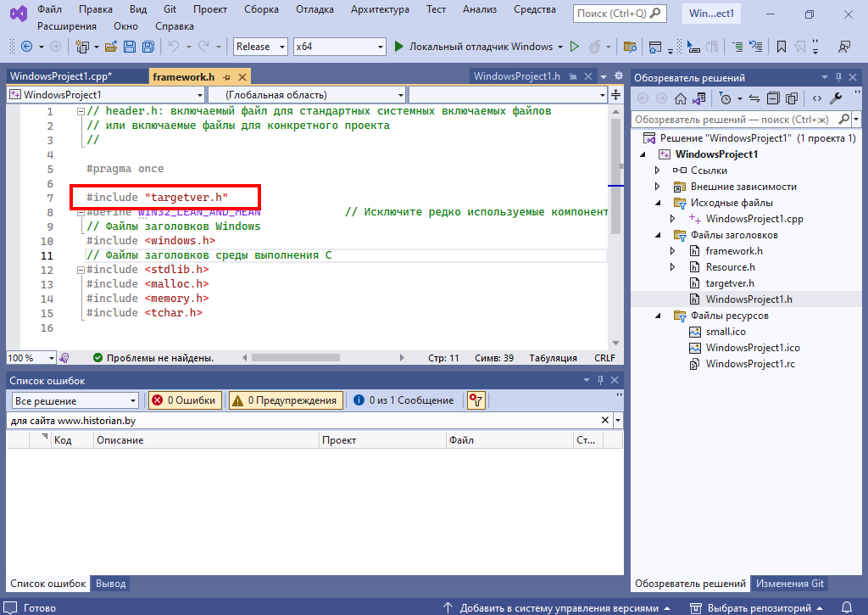Open properties wrench icon in Solution Explorer
868x615 pixels.
point(835,98)
